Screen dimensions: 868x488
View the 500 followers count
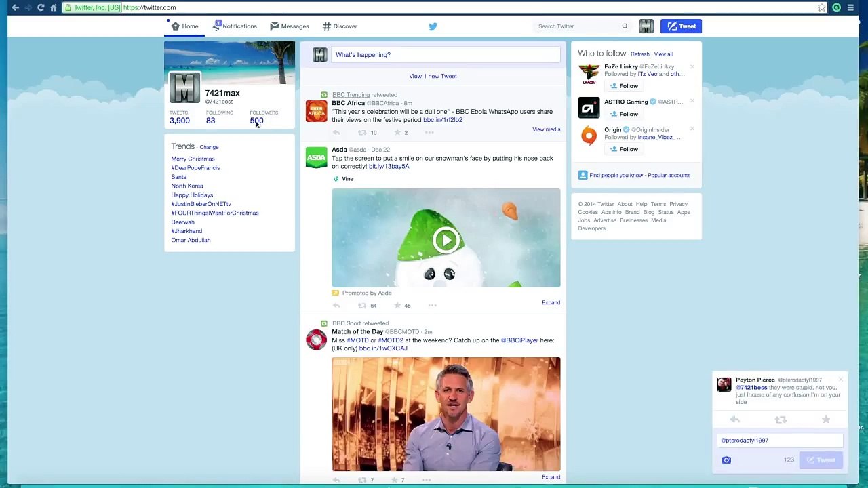click(x=256, y=121)
